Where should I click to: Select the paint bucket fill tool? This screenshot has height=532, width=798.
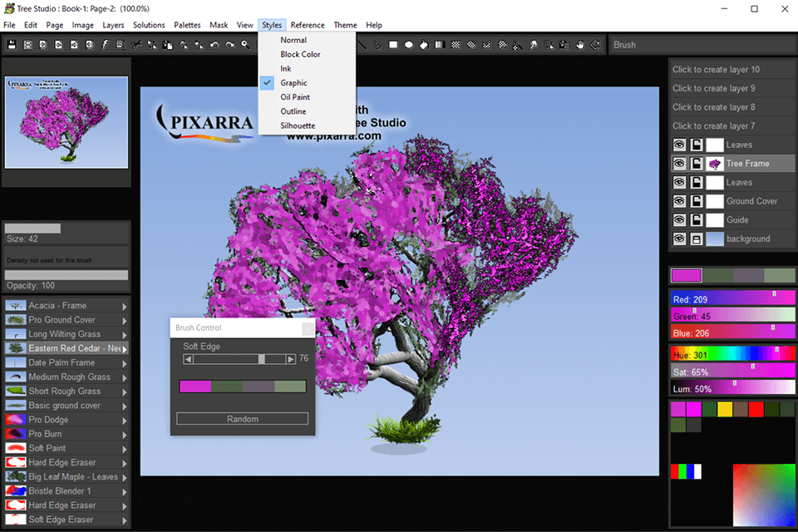[424, 44]
